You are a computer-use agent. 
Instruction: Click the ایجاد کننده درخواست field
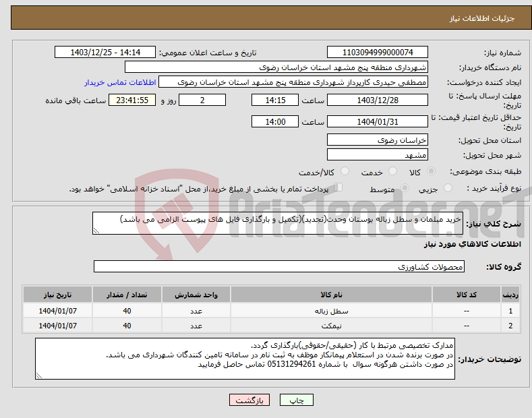tap(293, 82)
